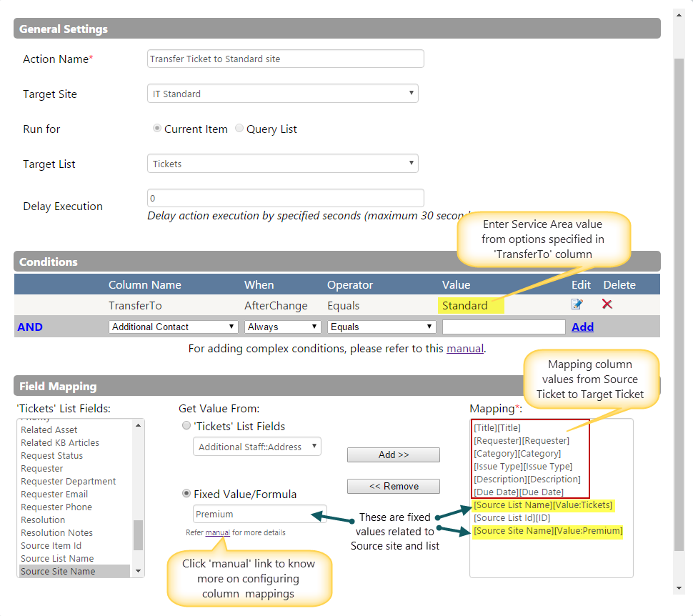Screen dimensions: 693x616
Task: Select Requester Department in fields list
Action: [x=69, y=481]
